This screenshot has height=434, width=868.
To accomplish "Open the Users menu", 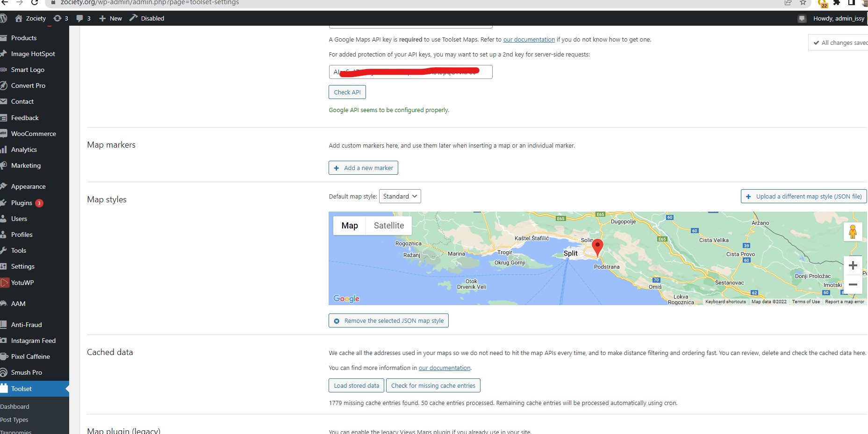I will point(19,219).
